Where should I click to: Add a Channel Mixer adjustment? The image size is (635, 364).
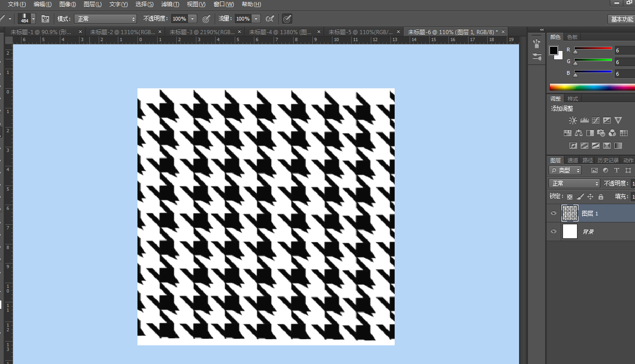[x=613, y=133]
